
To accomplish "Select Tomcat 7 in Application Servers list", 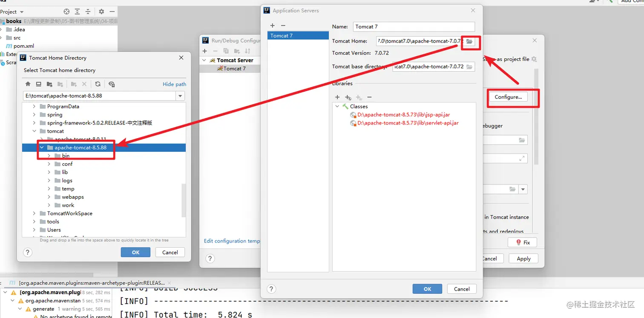I will coord(298,36).
